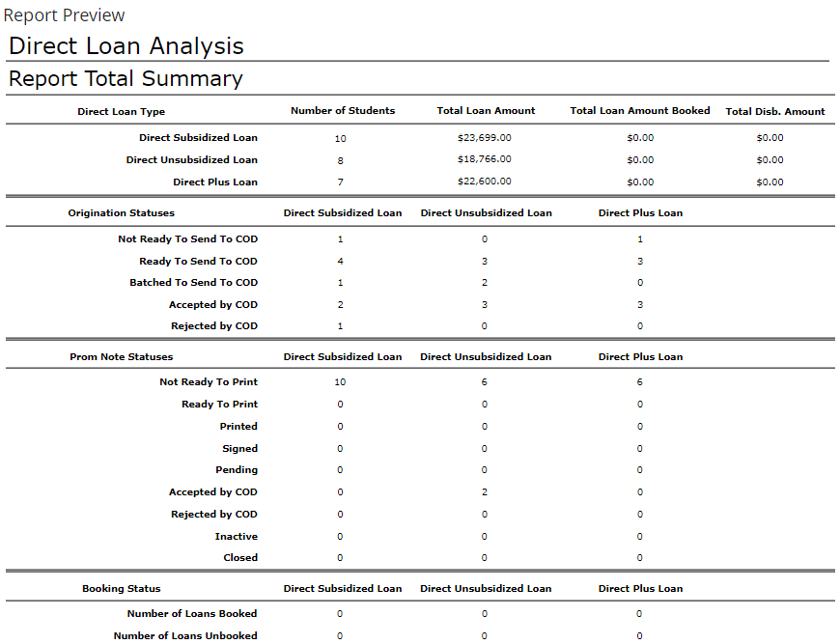Click the Ready To Send To COD row label
Viewport: 840px width, 644px height.
[198, 262]
